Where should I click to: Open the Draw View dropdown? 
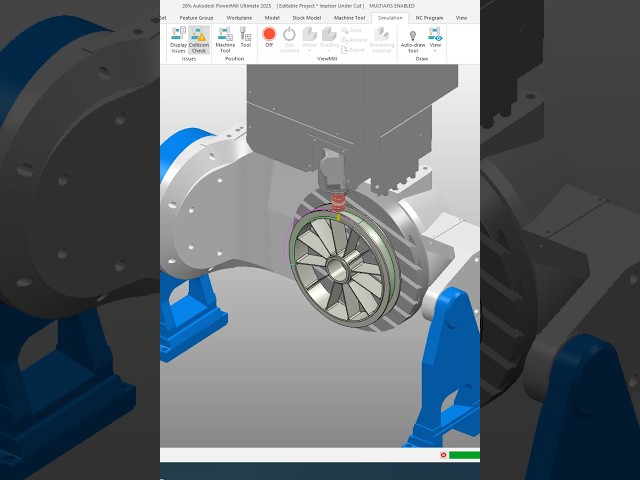(435, 40)
